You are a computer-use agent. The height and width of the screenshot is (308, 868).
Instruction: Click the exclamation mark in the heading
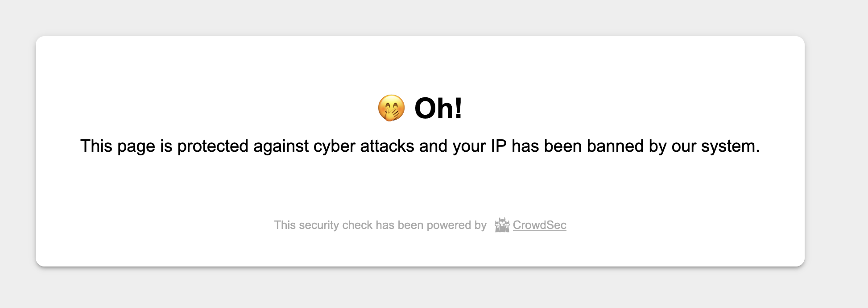click(458, 108)
